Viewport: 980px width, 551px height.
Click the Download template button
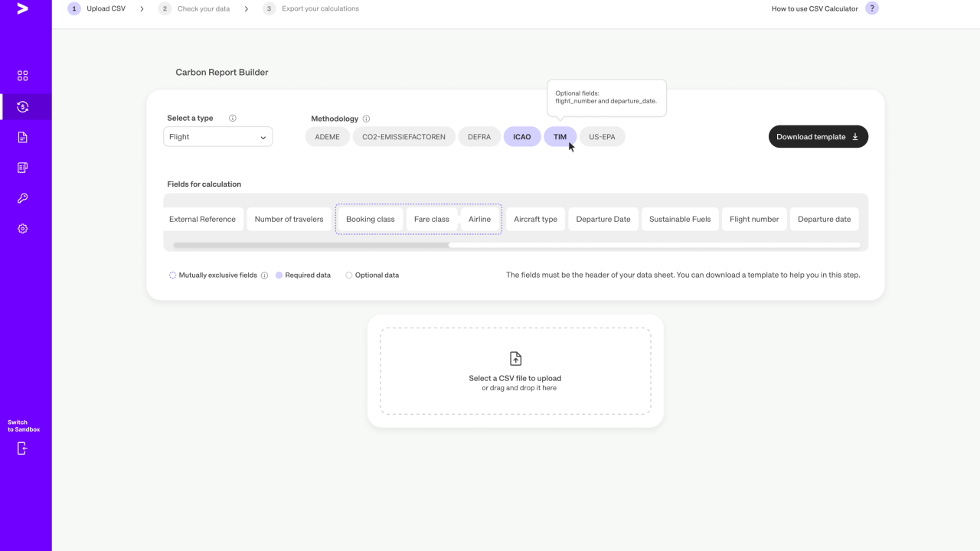tap(818, 137)
